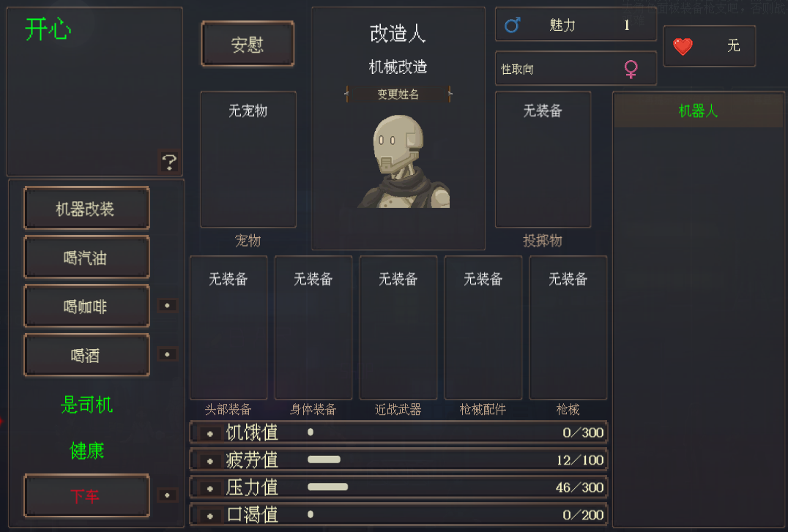Click the red heart relationship icon
The image size is (788, 532).
tap(683, 47)
